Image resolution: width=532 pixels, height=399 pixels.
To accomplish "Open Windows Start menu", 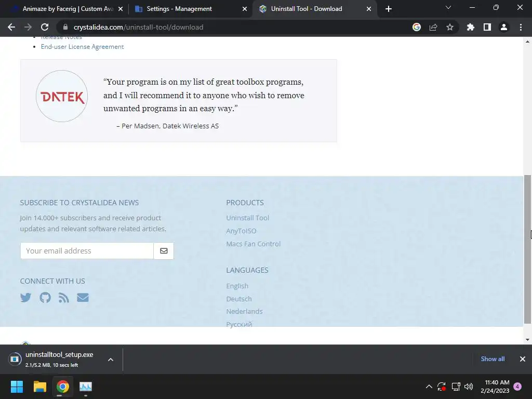I will [x=17, y=387].
